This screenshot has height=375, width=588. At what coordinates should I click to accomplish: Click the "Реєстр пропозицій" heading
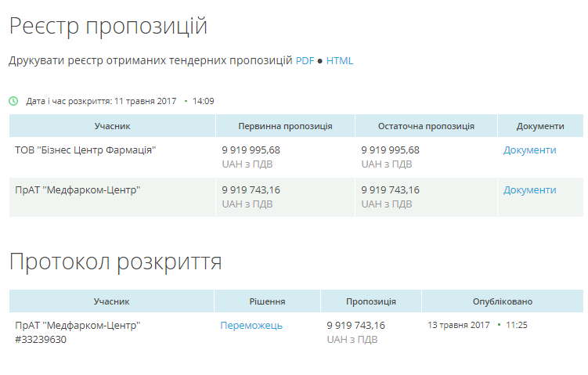(108, 26)
